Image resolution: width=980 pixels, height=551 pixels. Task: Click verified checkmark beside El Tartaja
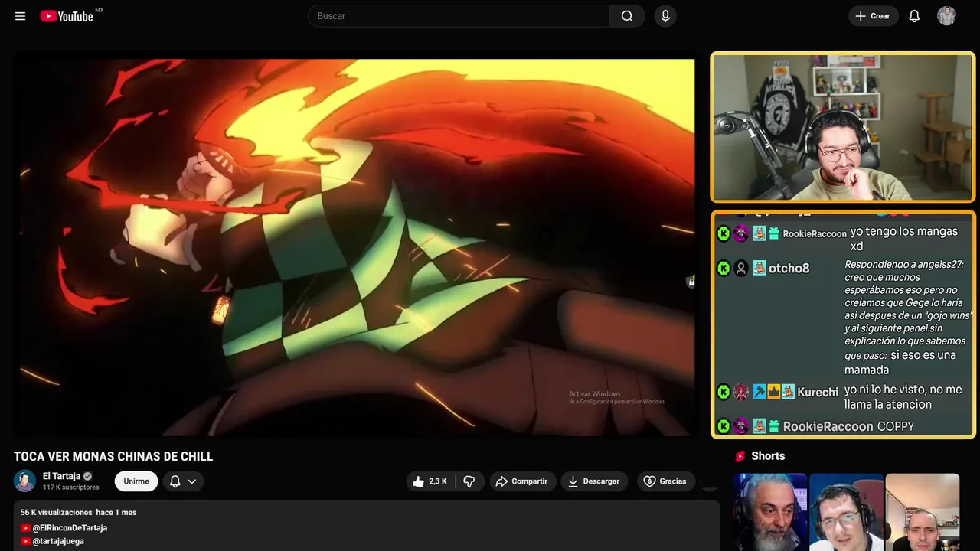coord(87,476)
